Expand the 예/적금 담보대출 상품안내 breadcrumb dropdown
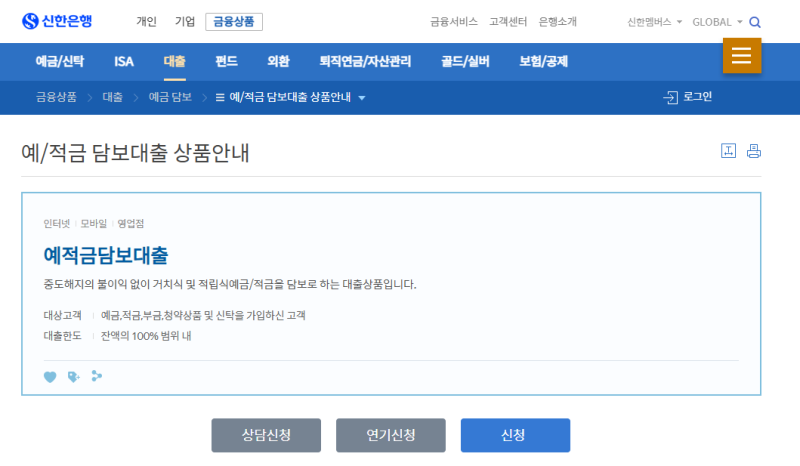Viewport: 800px width, 466px height. 362,98
